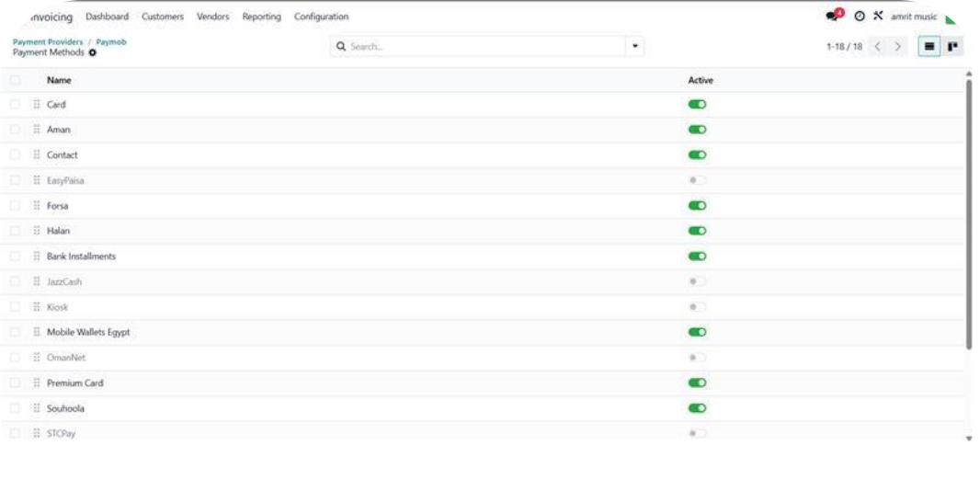Expand the search options dropdown arrow

click(634, 46)
